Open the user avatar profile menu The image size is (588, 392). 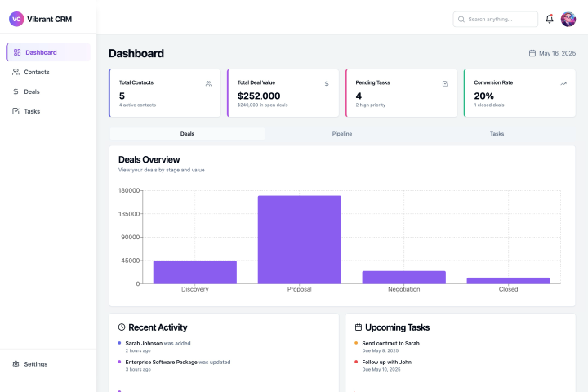pos(568,19)
